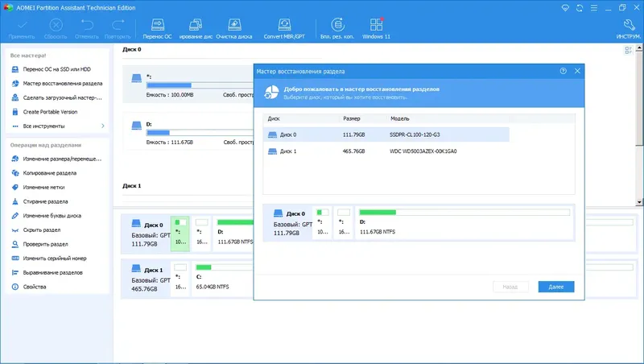Choose 'Сделать загрузочный мастер' sidebar item
The width and height of the screenshot is (644, 364).
click(57, 97)
